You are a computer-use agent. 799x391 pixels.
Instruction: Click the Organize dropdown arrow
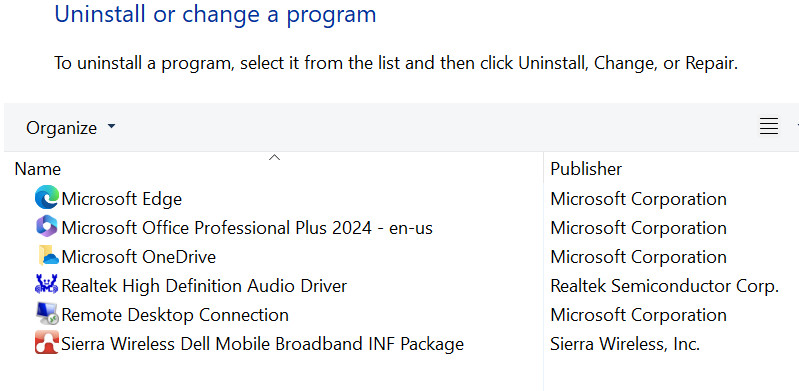(x=112, y=126)
